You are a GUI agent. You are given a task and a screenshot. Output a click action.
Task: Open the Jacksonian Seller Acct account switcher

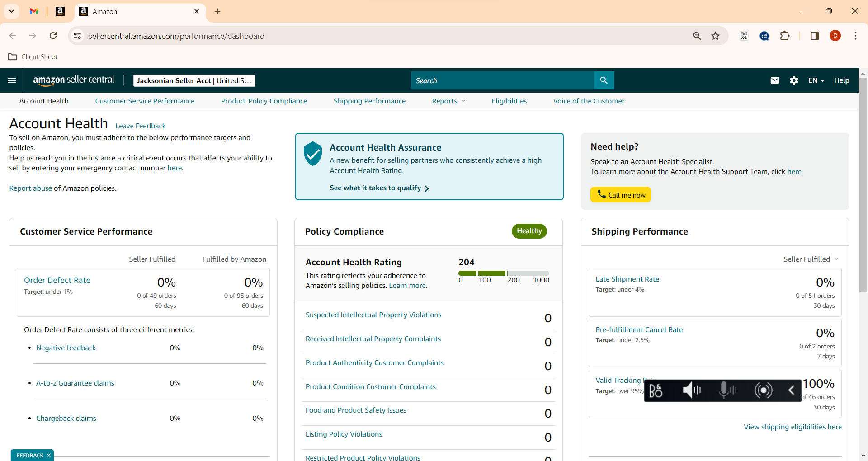[194, 80]
